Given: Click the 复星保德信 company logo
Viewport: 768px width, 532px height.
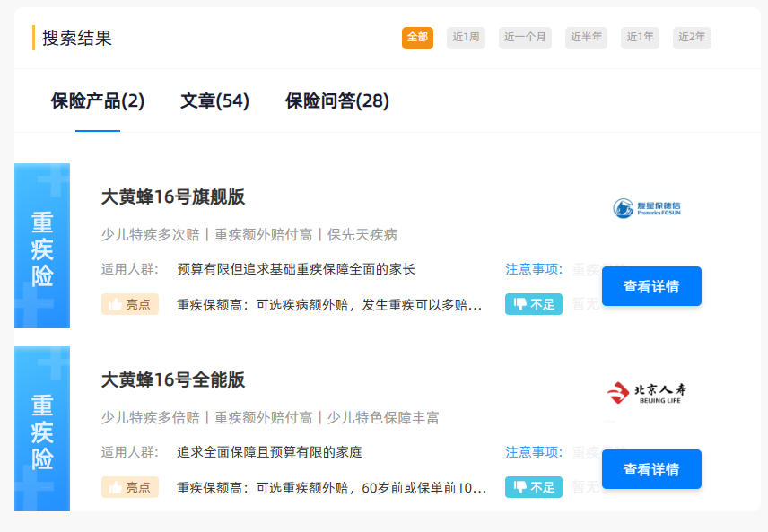Looking at the screenshot, I should [x=646, y=208].
